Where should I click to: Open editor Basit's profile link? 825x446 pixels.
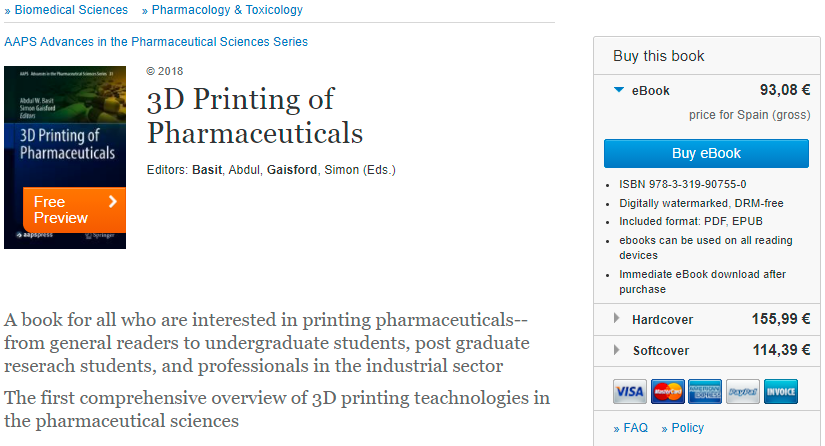pos(208,170)
